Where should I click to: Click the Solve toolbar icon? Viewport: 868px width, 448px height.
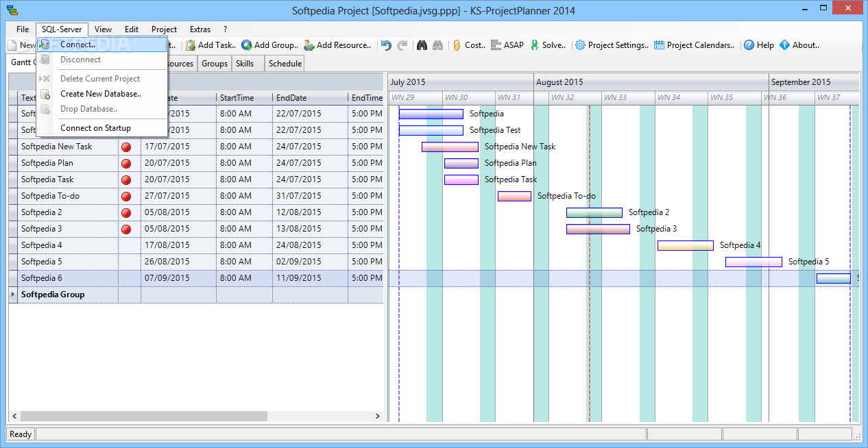[x=534, y=45]
